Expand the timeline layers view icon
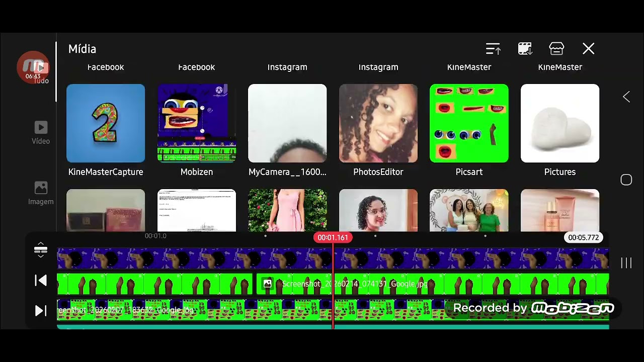Screen dimensions: 644x362 [41, 250]
